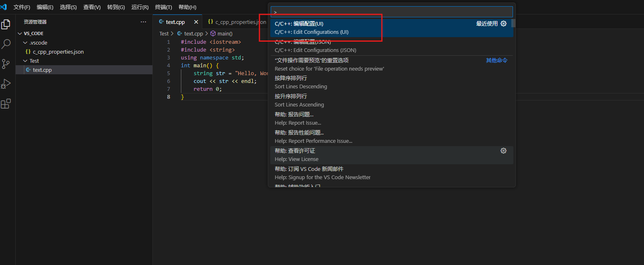Open the 查看(V) menu
Image resolution: width=644 pixels, height=265 pixels.
pyautogui.click(x=92, y=7)
